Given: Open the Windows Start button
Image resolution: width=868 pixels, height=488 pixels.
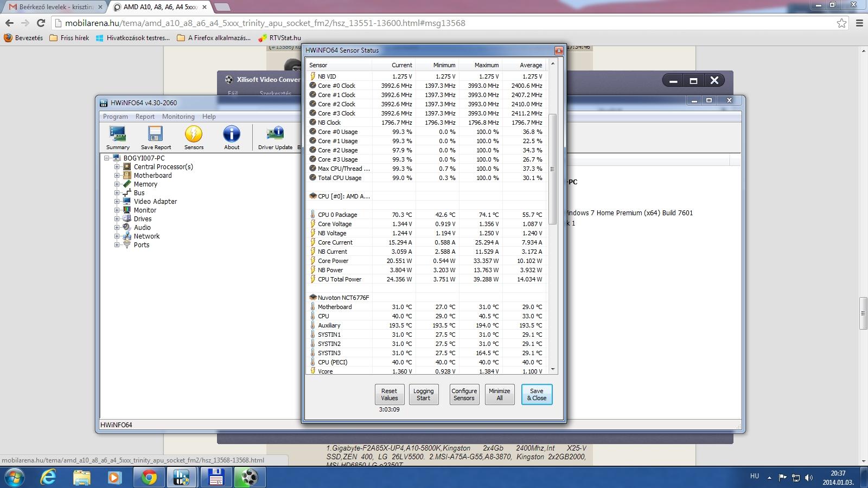Looking at the screenshot, I should 14,477.
